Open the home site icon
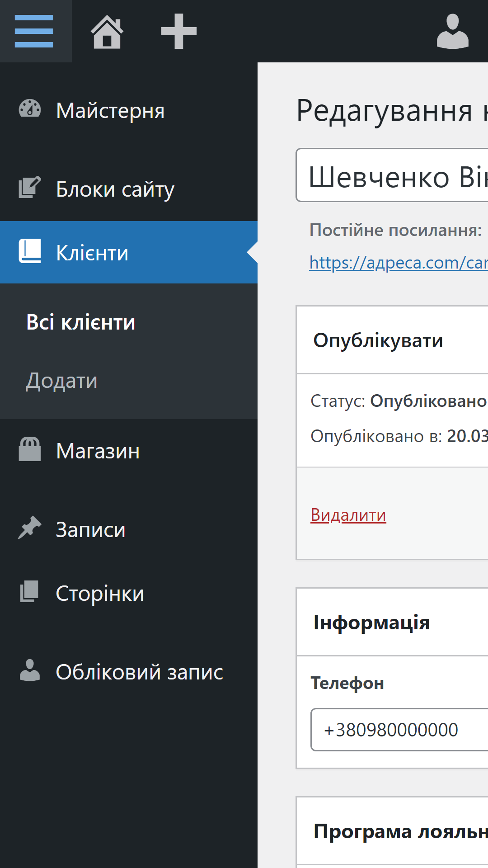This screenshot has height=868, width=488. (x=107, y=31)
